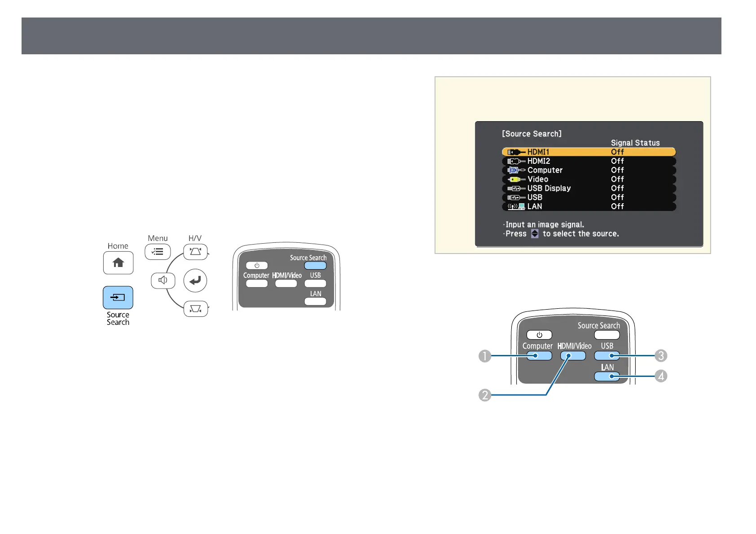Click the blue HDMI/Video button on the right remote
This screenshot has height=534, width=756.
573,356
